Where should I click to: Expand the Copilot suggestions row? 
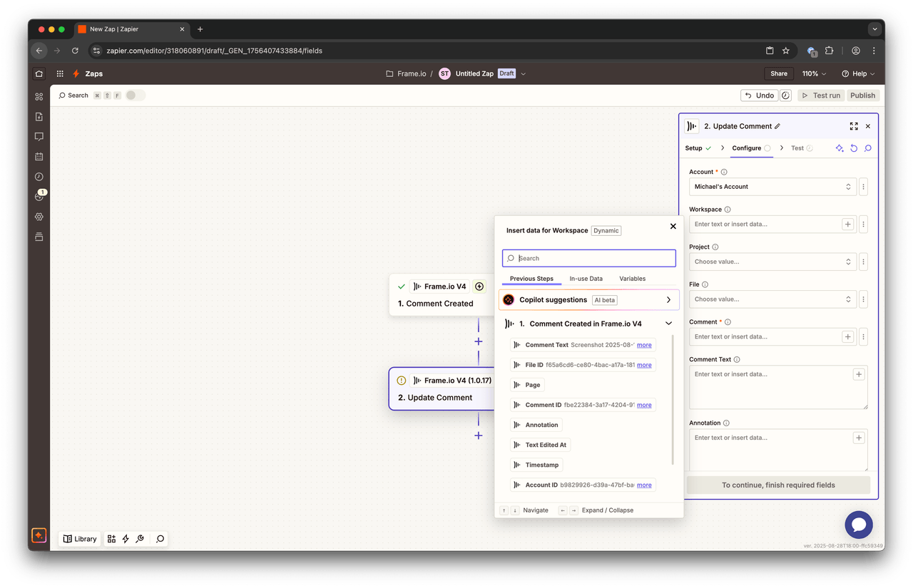(x=668, y=300)
